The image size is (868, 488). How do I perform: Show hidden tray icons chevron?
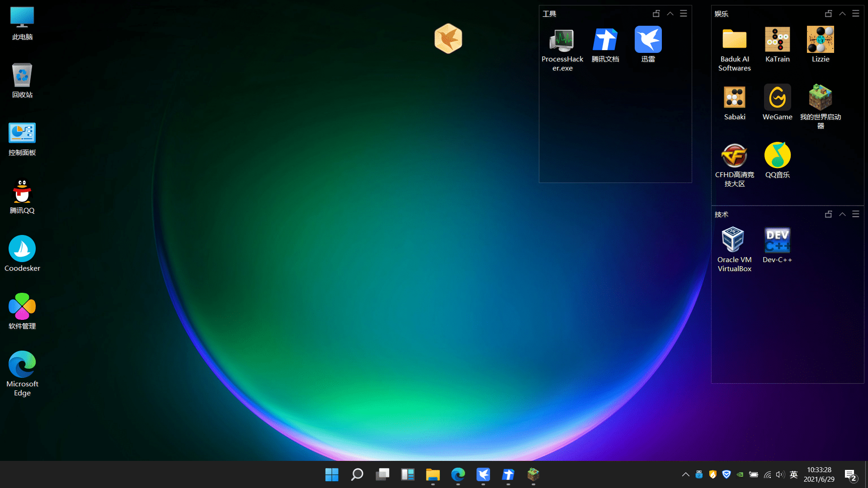click(x=685, y=474)
